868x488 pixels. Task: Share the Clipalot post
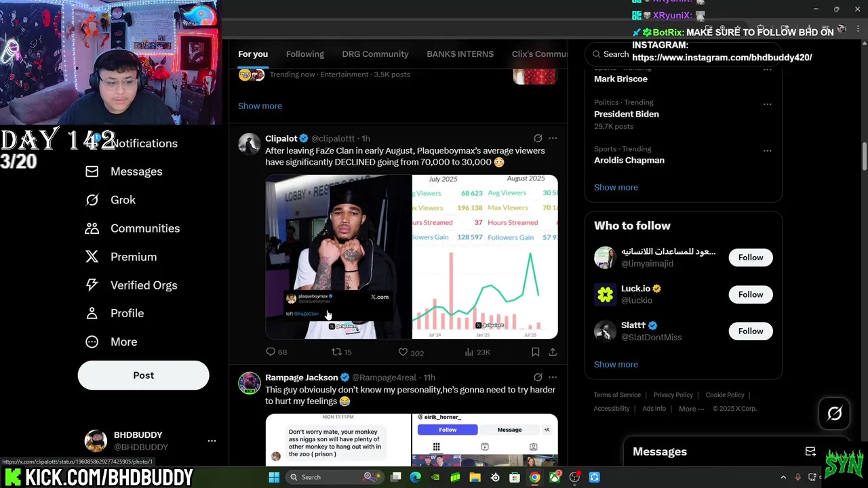[553, 352]
